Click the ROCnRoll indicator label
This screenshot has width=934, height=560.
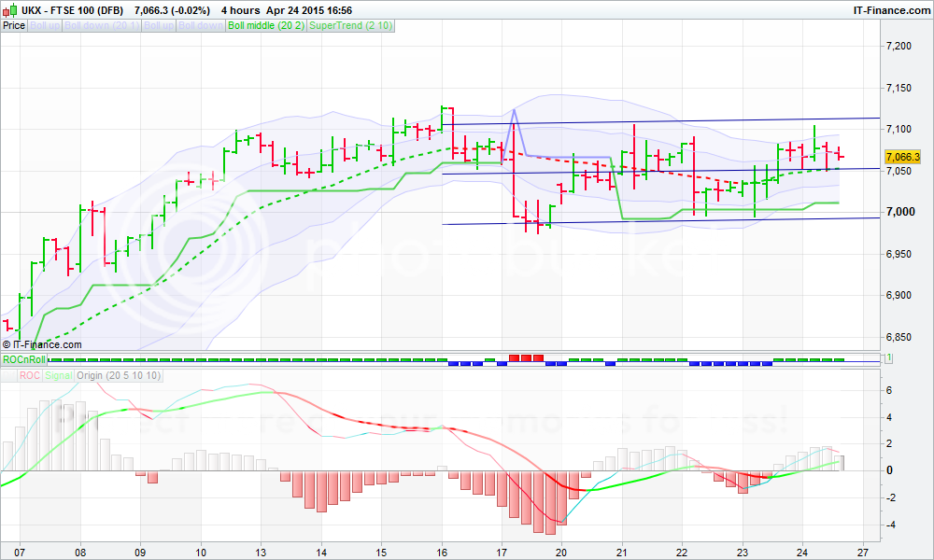click(x=23, y=359)
